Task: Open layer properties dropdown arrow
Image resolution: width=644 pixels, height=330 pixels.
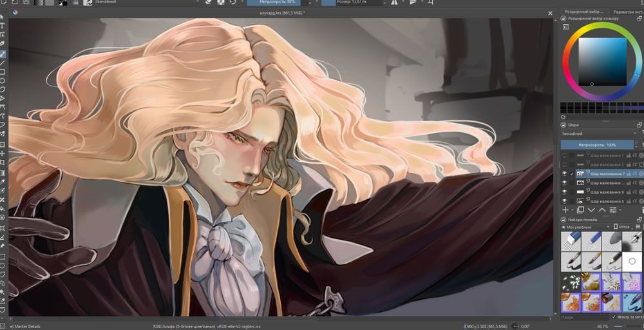Action: point(620,210)
